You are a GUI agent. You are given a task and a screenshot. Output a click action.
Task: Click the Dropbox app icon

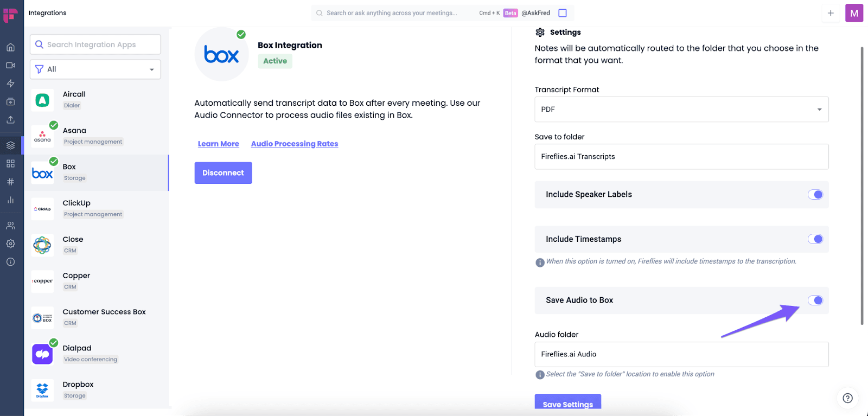(42, 391)
